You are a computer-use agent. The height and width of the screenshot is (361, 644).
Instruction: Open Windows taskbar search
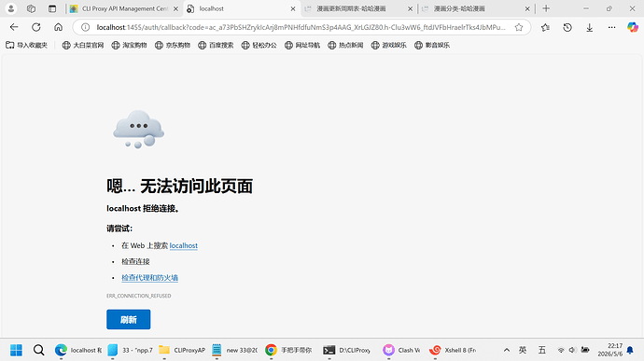(x=39, y=350)
